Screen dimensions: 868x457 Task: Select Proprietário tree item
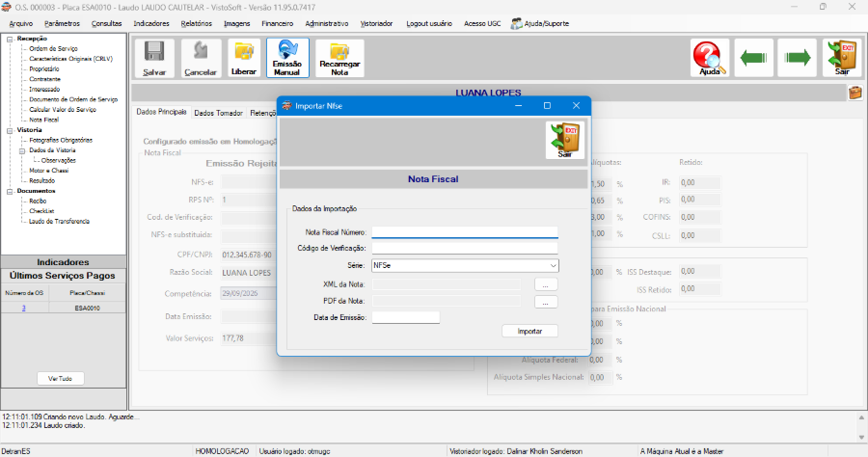43,69
